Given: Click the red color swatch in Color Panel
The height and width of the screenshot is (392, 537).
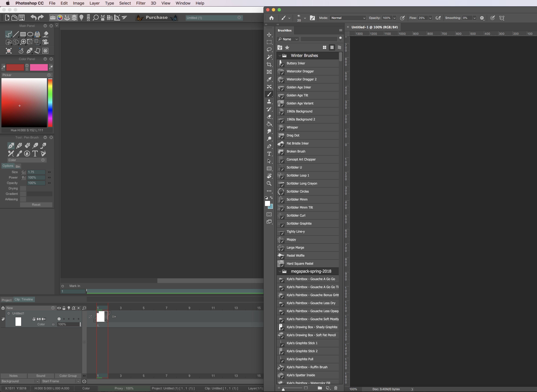Looking at the screenshot, I should (x=15, y=67).
